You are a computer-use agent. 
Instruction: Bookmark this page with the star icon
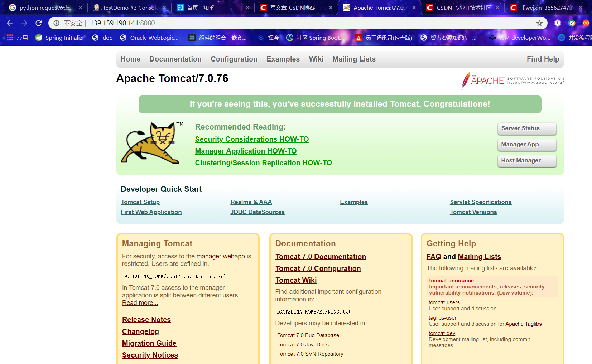tap(539, 23)
